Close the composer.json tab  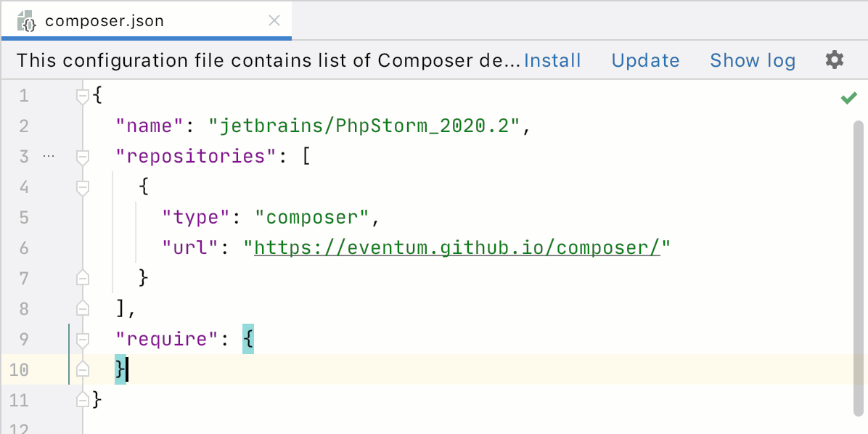274,21
